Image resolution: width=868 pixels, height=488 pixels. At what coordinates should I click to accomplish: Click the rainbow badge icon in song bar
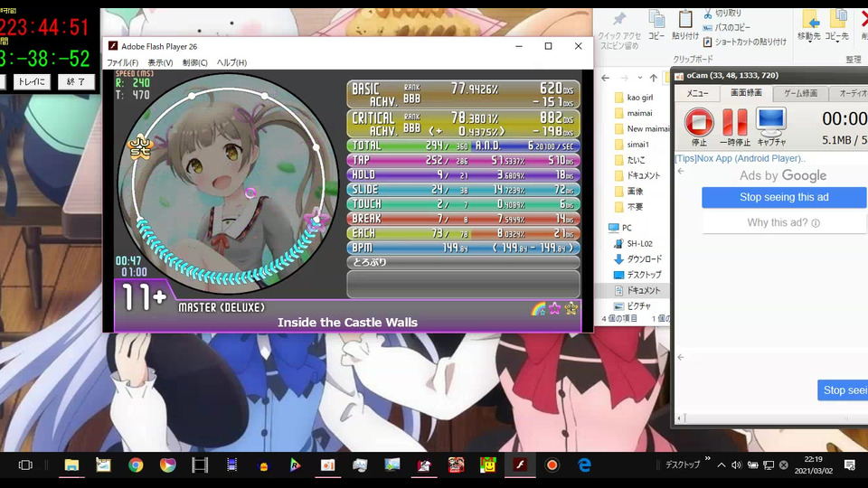pos(538,309)
